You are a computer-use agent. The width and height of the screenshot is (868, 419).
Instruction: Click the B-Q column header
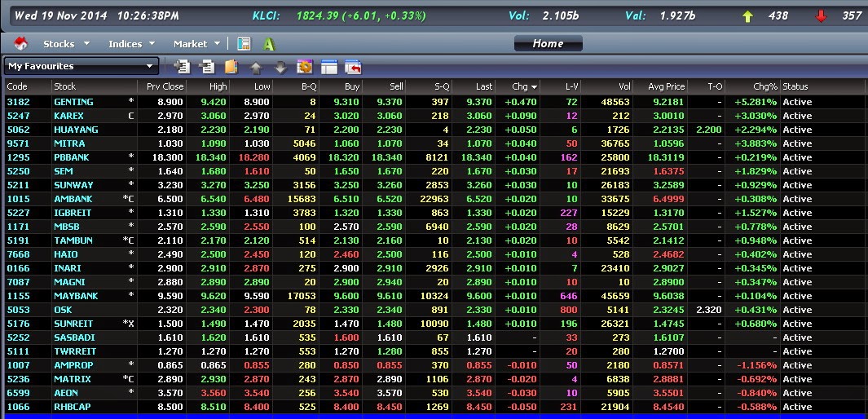tap(296, 86)
